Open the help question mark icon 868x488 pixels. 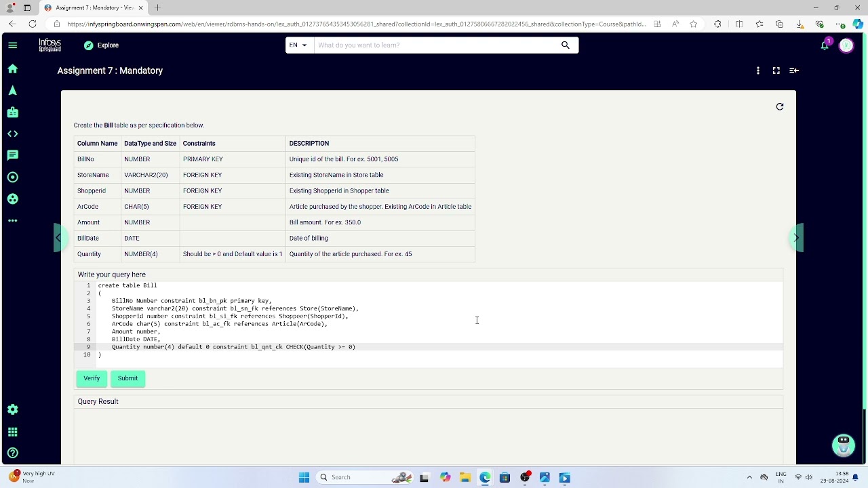(x=12, y=453)
